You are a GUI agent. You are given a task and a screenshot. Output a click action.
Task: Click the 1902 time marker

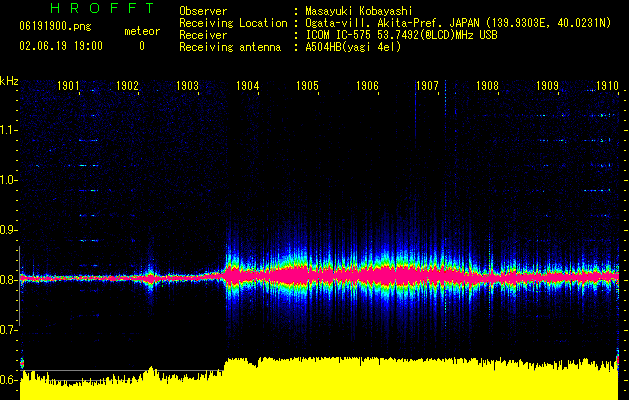[x=127, y=85]
